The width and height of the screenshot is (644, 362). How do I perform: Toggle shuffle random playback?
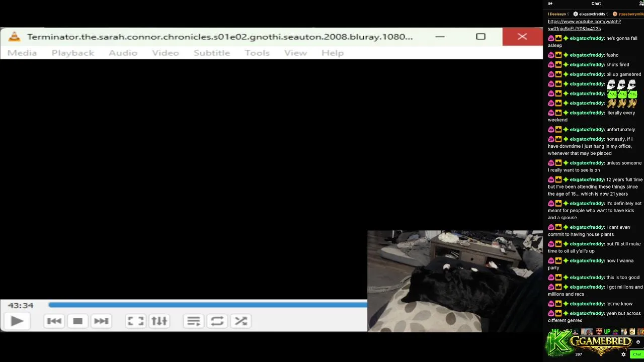click(x=240, y=321)
